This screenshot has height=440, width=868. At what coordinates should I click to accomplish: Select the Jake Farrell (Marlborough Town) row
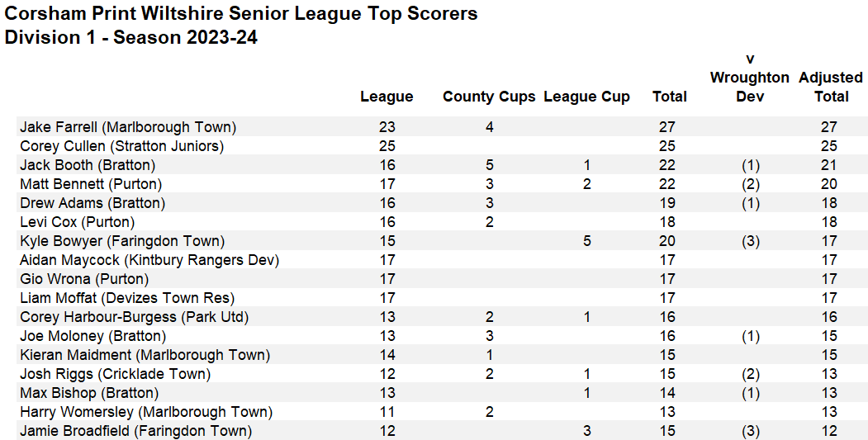click(128, 127)
